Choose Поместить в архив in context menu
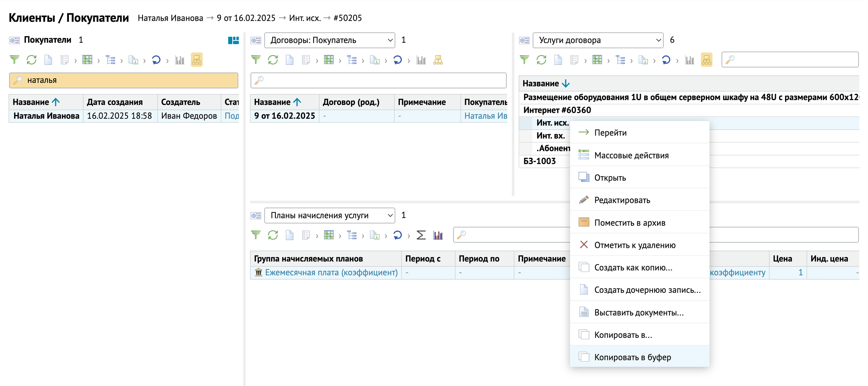The width and height of the screenshot is (868, 386). pyautogui.click(x=640, y=222)
